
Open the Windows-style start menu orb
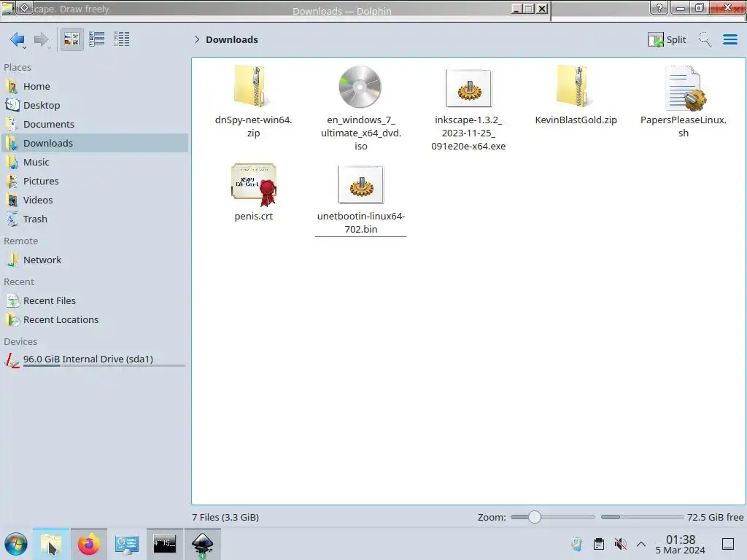point(16,544)
